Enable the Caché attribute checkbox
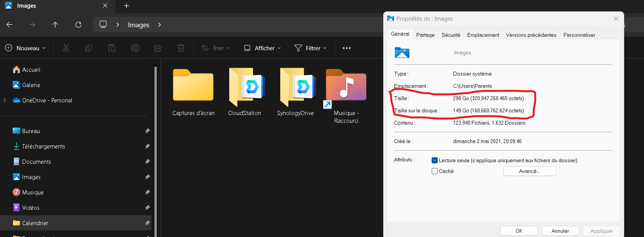644x237 pixels. (x=435, y=171)
